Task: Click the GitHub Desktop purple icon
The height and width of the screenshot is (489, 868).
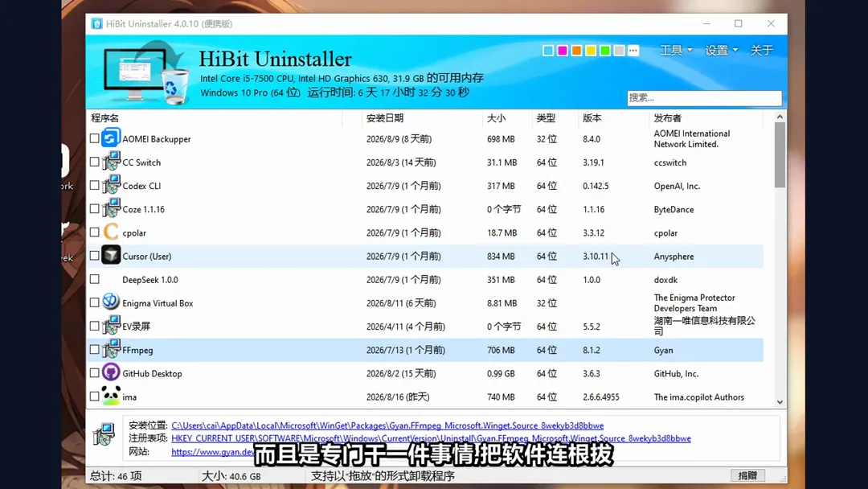Action: 111,372
